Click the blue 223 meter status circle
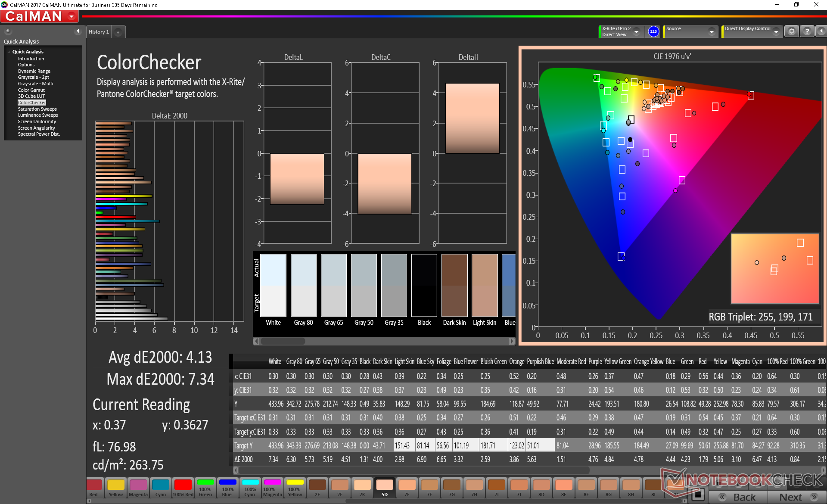827x504 pixels. coord(653,31)
